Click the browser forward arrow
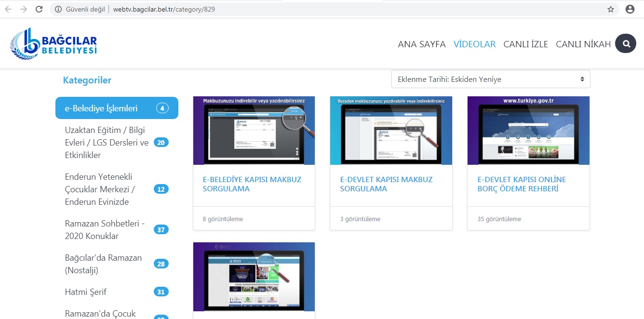 [x=24, y=9]
